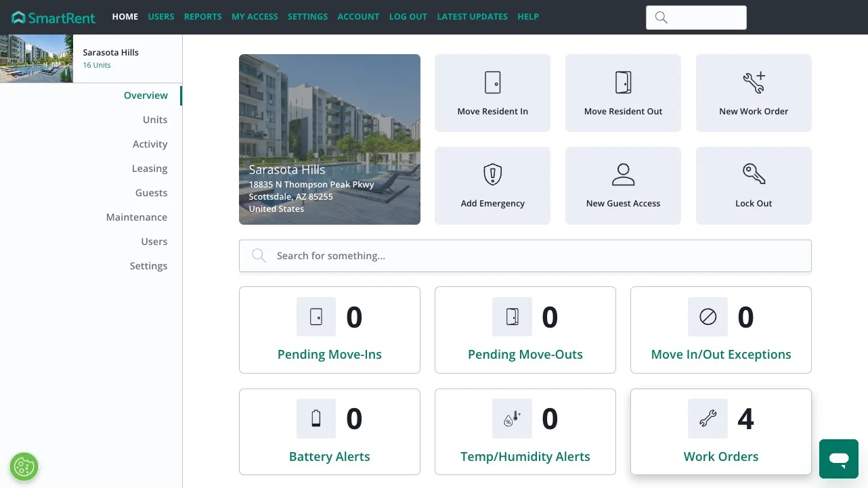
Task: Click the magnifier icon in 'Search for something' bar
Action: (259, 256)
